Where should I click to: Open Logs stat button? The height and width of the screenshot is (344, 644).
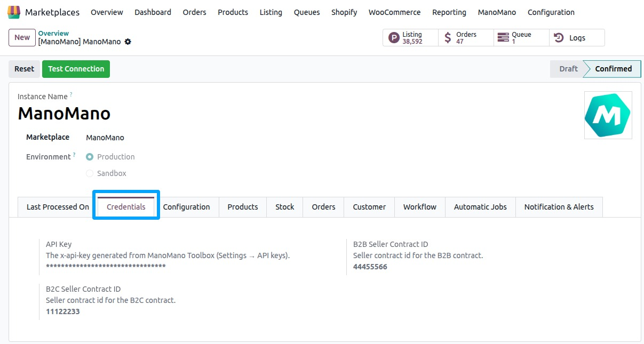[x=577, y=38]
